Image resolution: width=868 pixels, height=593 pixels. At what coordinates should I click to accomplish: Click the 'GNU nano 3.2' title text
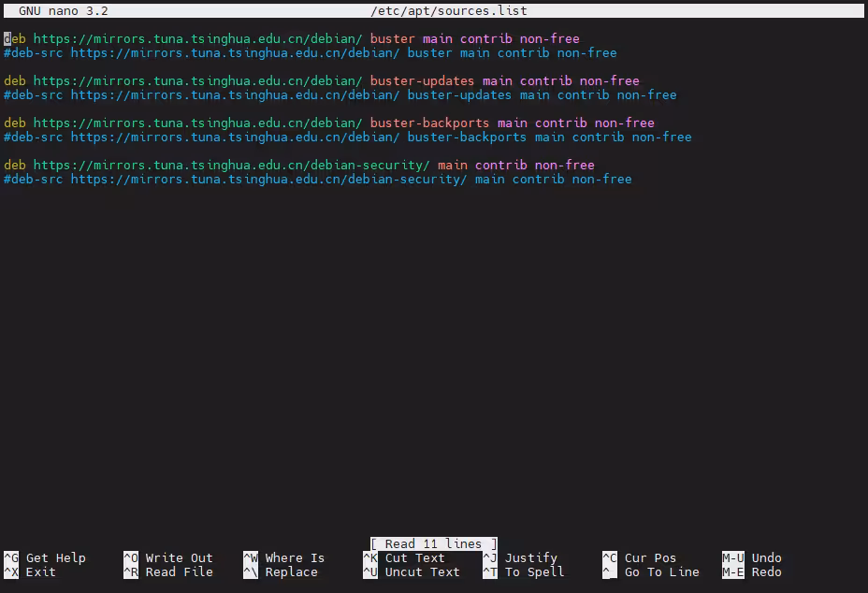tap(63, 10)
